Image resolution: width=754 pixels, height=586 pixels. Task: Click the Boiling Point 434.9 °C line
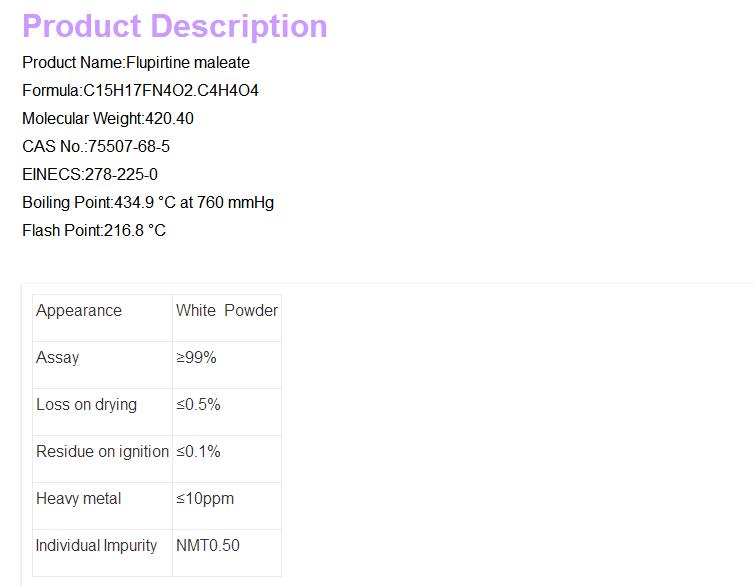[x=148, y=202]
